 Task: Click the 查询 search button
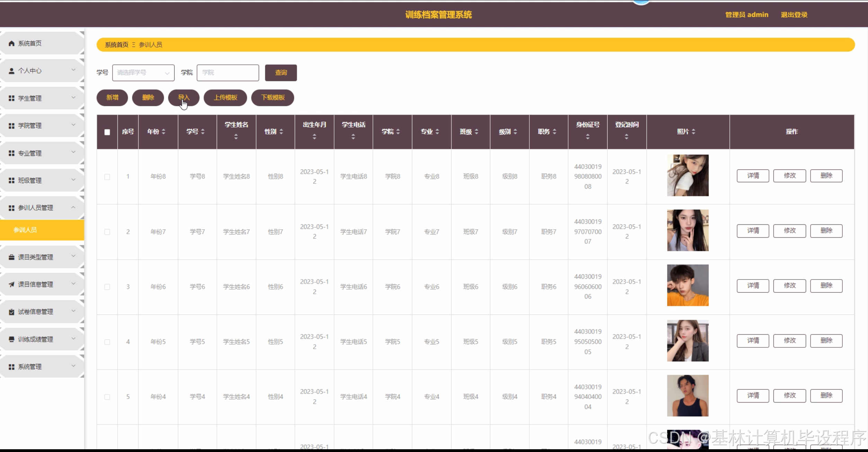point(281,73)
